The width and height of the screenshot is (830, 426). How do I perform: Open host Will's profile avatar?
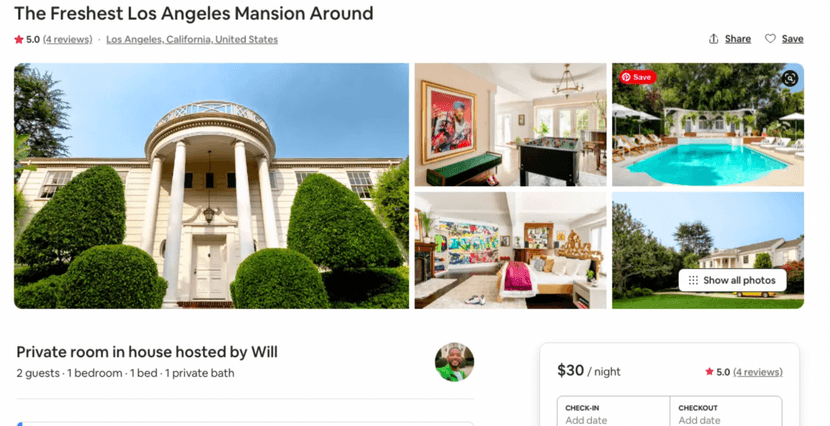(x=454, y=362)
